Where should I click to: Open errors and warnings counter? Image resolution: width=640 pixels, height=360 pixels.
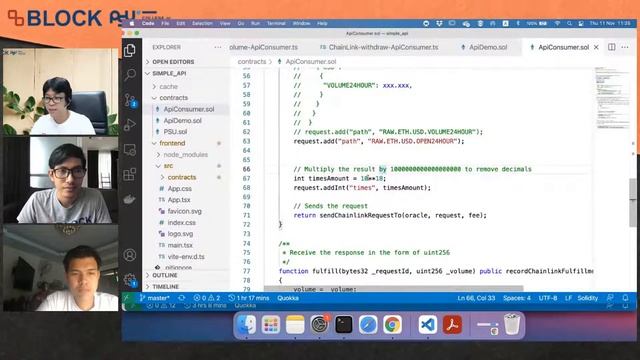tap(207, 298)
